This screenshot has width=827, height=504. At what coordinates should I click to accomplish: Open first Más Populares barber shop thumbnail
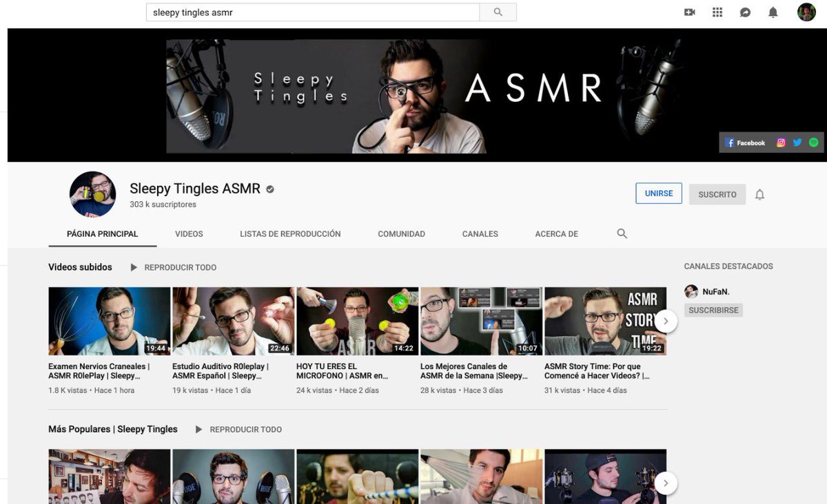109,476
